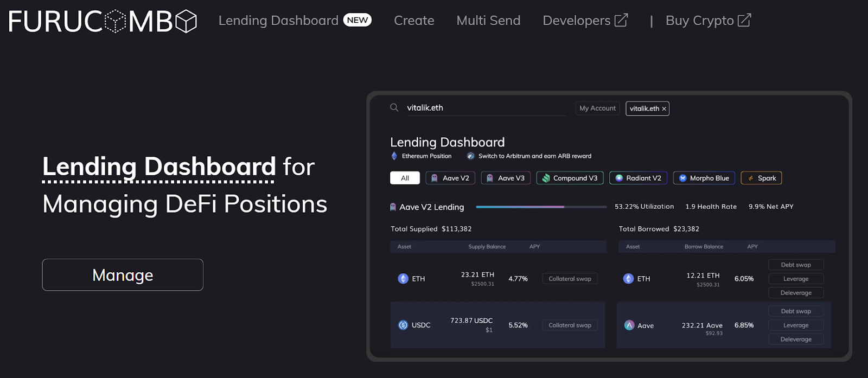Remove the vitalik.eth tag with its X

tap(664, 109)
